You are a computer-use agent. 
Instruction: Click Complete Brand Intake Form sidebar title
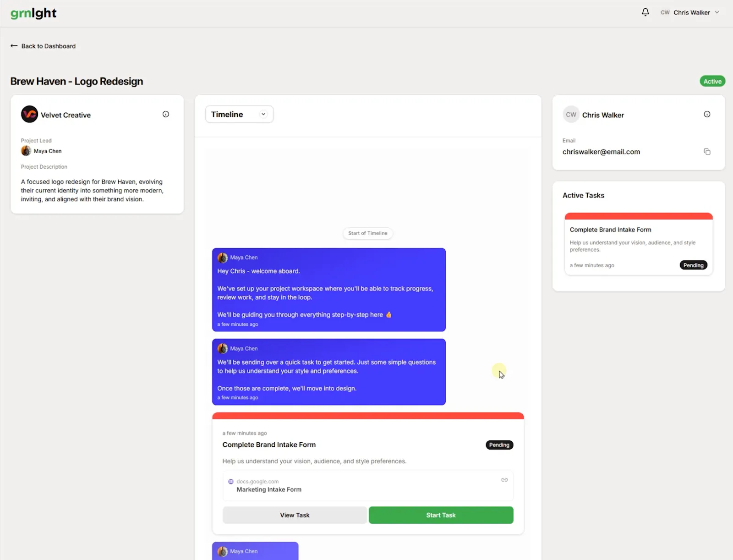pos(610,230)
